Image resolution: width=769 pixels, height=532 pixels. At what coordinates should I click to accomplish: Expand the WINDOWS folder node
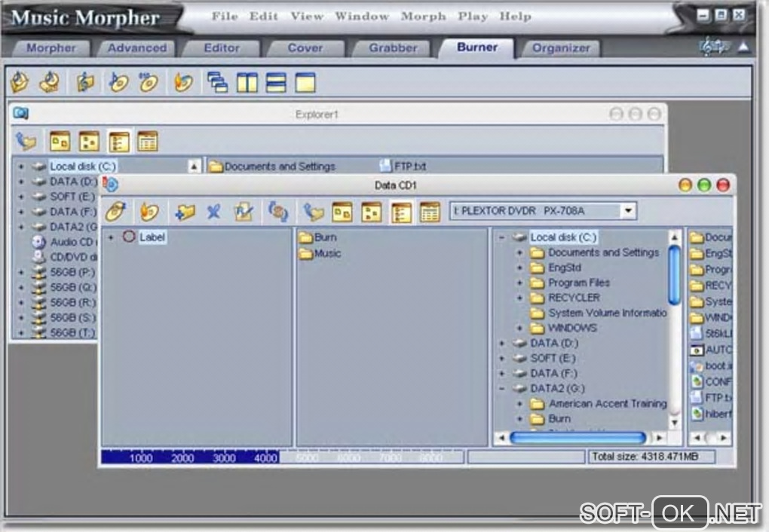point(519,328)
